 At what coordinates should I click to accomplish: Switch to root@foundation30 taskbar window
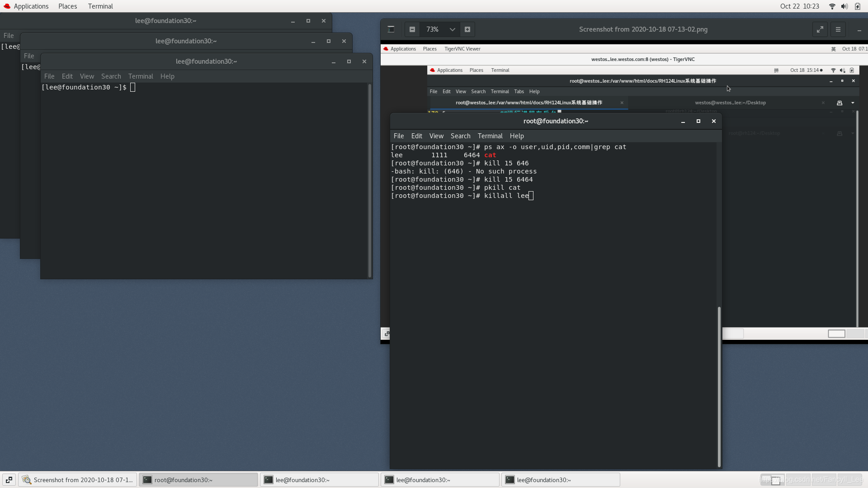(198, 480)
